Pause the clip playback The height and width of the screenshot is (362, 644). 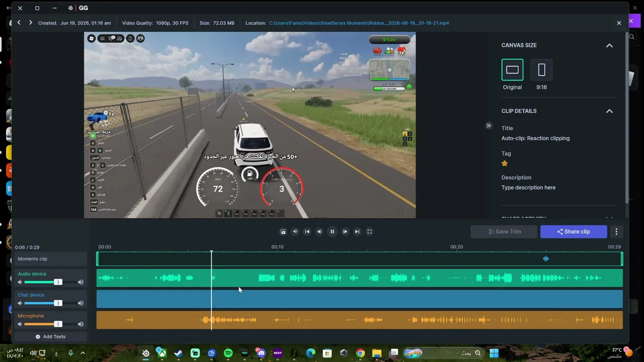[x=332, y=232]
